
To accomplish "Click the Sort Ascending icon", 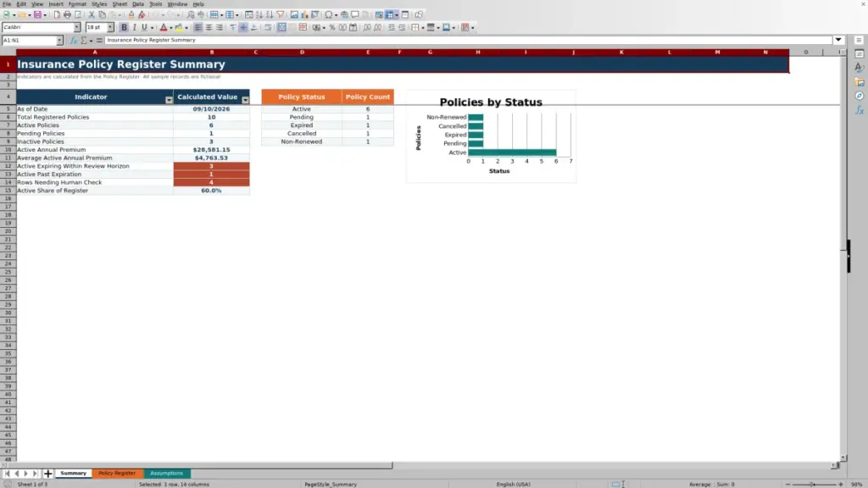I will pos(259,15).
